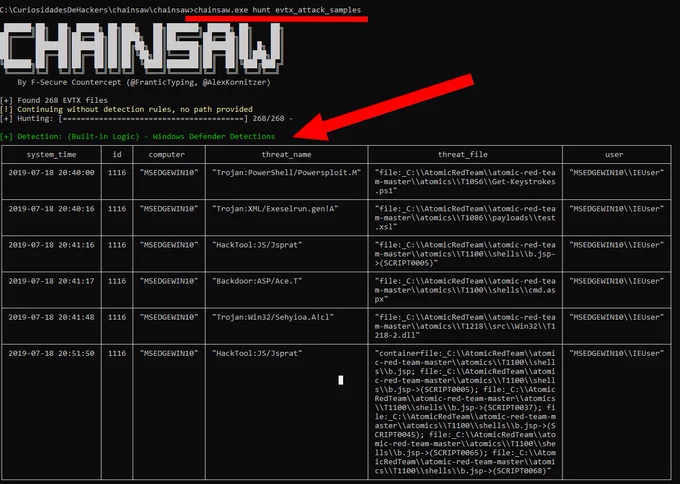Click the Get-Keystrokes.ps1 threat file path
Viewport: 680px width, 484px height.
[465, 182]
